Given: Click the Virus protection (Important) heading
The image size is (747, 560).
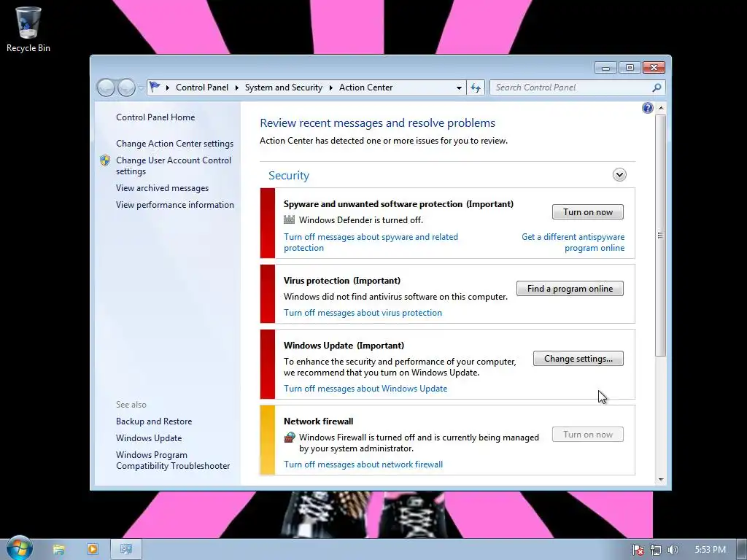Looking at the screenshot, I should click(x=341, y=281).
